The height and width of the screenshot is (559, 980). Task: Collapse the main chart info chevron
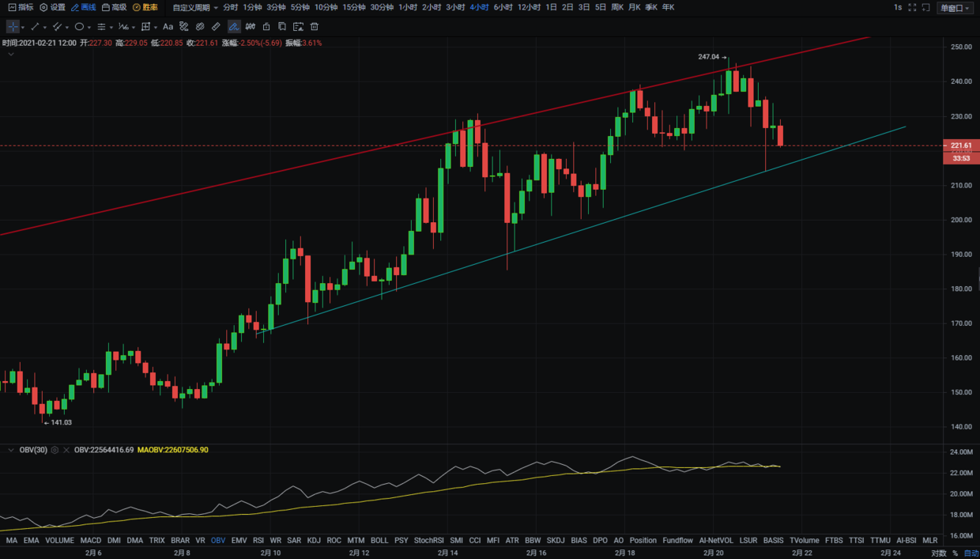tap(11, 55)
